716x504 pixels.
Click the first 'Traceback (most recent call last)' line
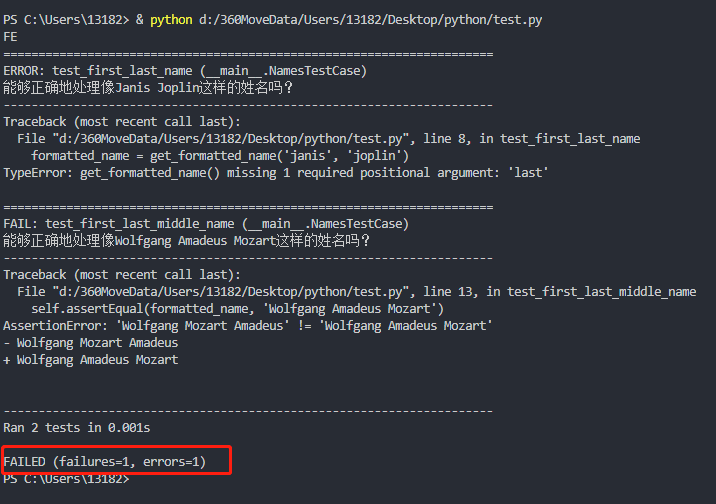[122, 122]
